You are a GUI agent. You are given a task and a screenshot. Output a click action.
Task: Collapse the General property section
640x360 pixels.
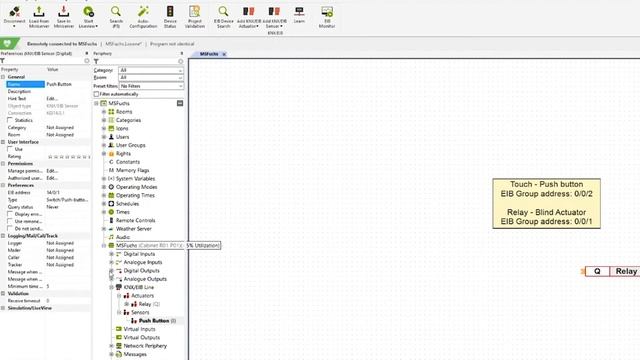point(3,77)
